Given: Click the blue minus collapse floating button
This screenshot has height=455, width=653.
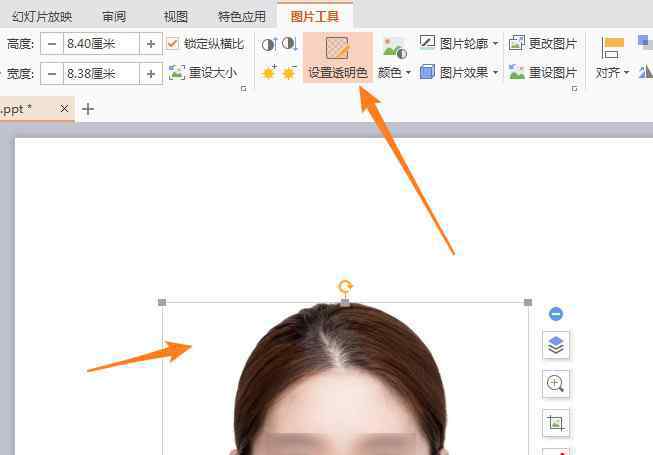Looking at the screenshot, I should (x=556, y=314).
